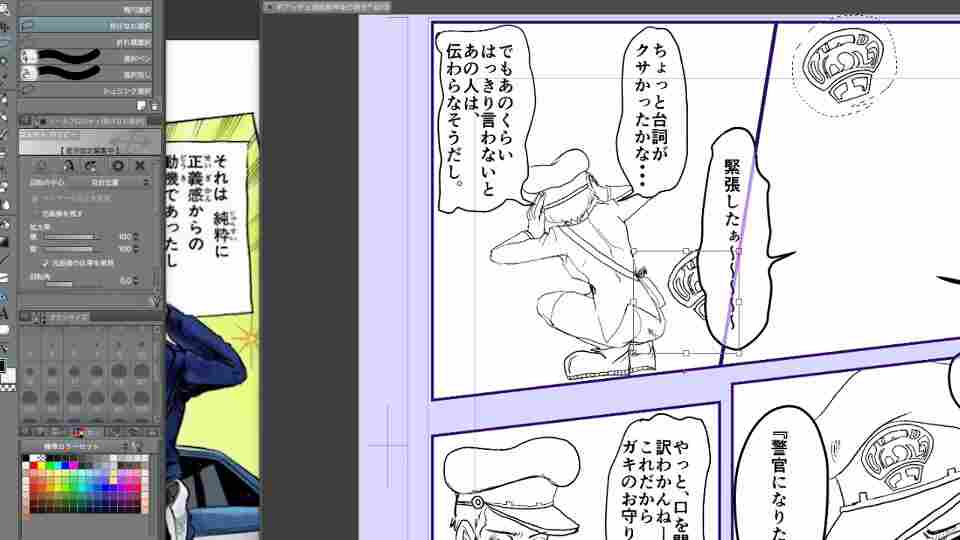Expand the tool property panel bottom arrow
This screenshot has width=960, height=540.
pos(156,301)
